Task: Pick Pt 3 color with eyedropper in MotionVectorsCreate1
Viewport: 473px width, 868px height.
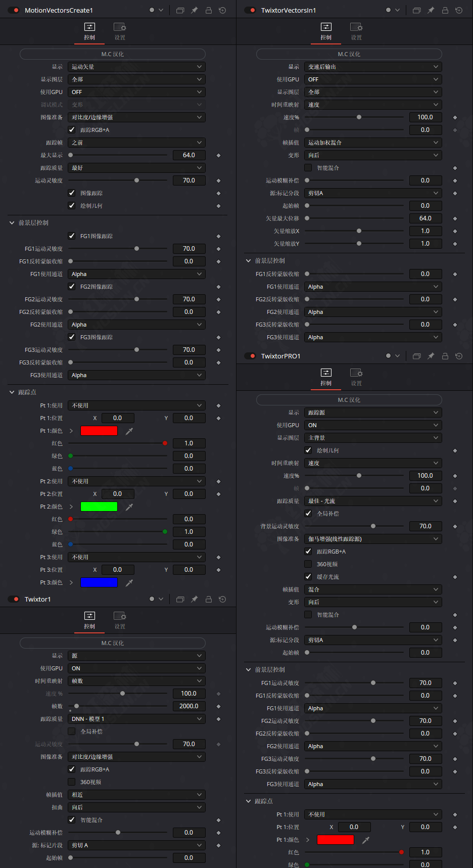Action: [129, 582]
